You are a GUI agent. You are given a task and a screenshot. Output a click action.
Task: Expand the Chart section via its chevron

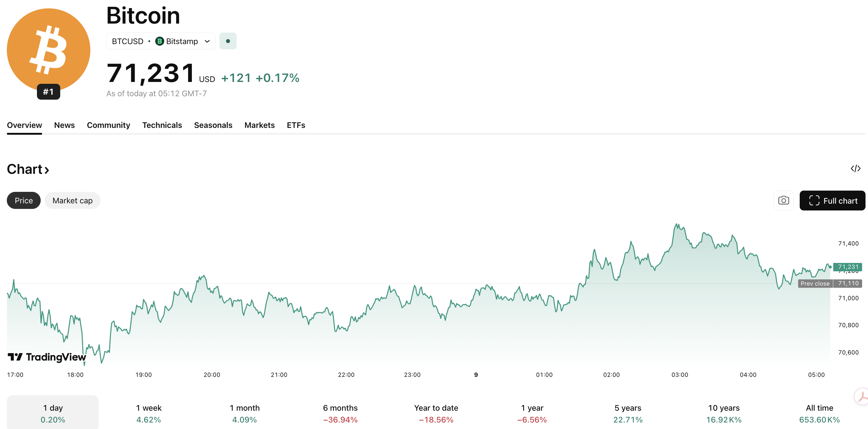click(47, 169)
